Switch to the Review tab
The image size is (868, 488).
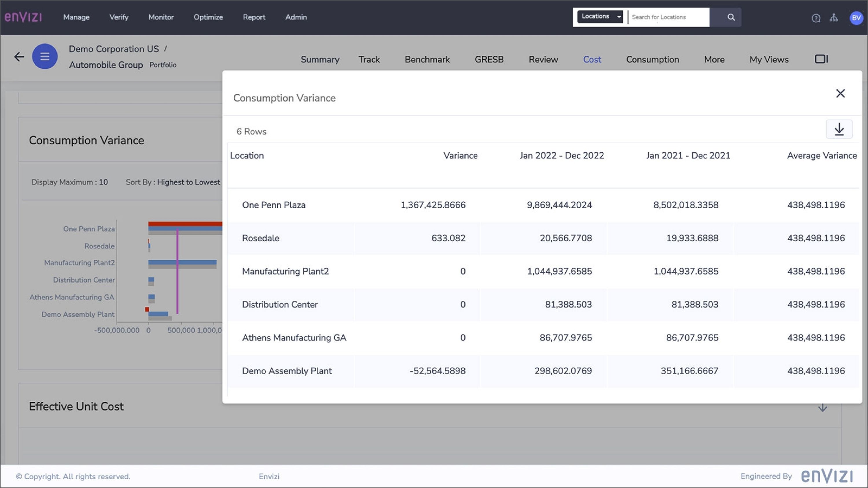543,60
